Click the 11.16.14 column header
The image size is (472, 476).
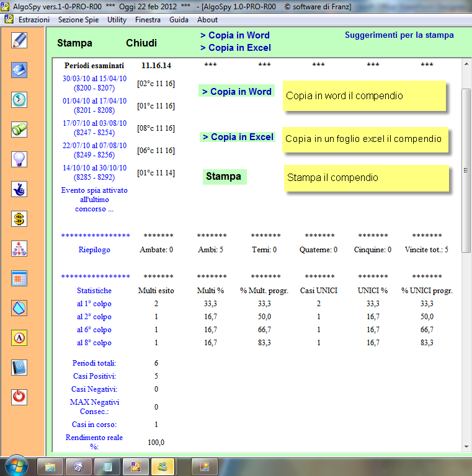[156, 66]
